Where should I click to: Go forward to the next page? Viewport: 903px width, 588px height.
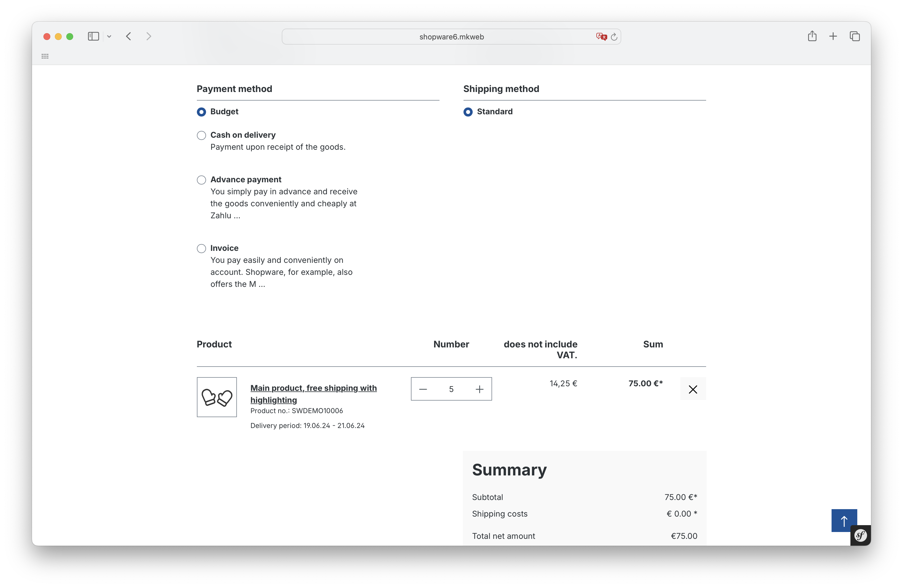coord(149,36)
